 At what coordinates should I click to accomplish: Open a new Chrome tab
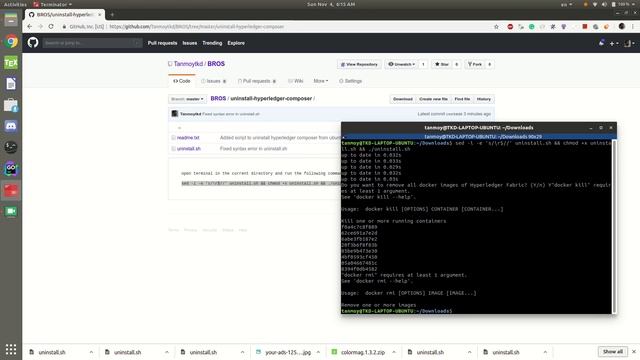pyautogui.click(x=112, y=15)
